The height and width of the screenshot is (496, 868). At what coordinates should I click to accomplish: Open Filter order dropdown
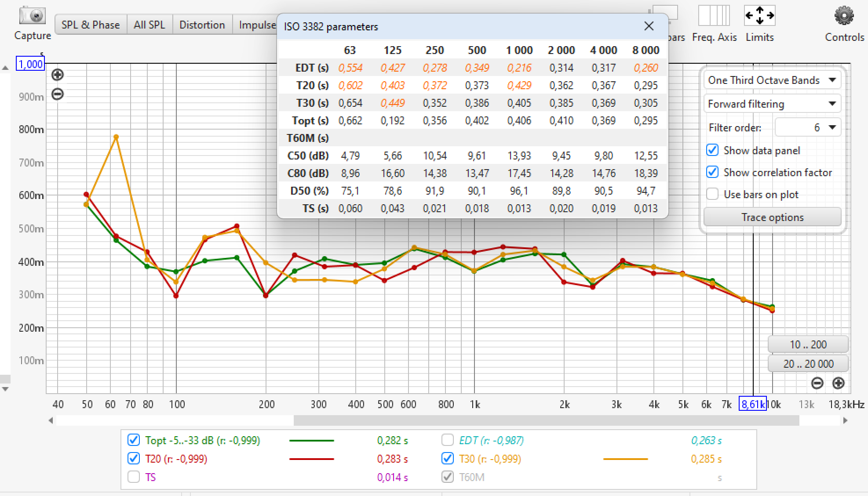click(x=807, y=127)
